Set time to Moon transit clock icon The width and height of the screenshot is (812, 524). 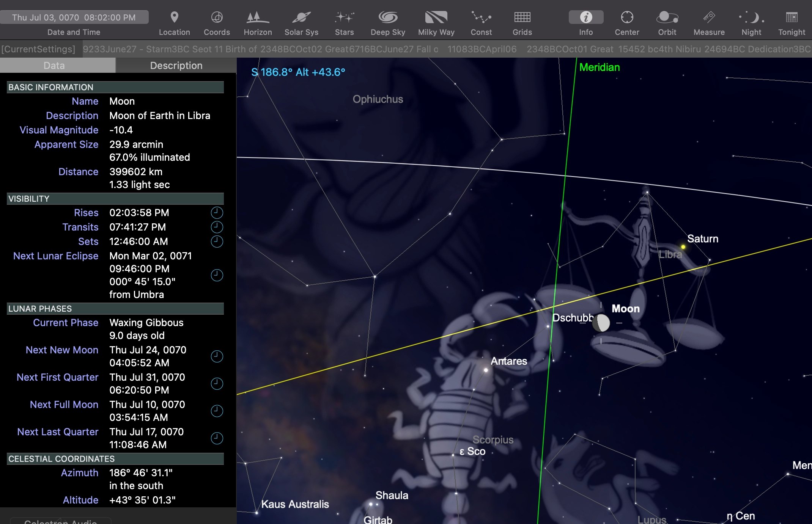click(217, 227)
